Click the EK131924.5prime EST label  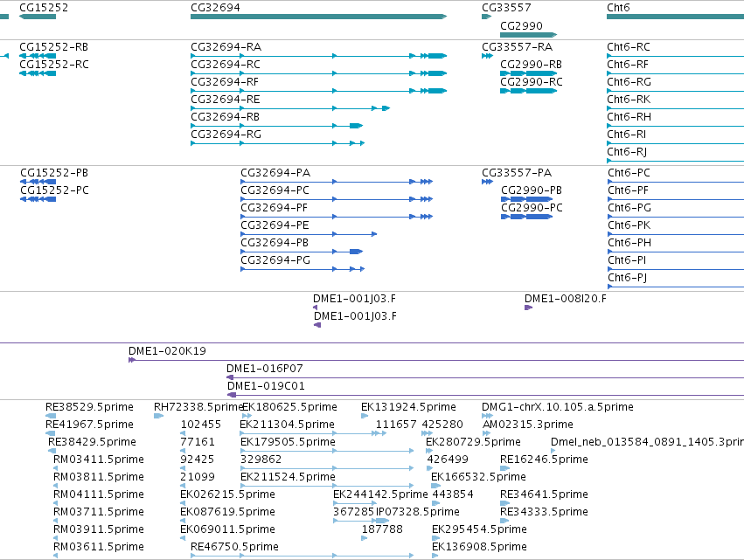(408, 407)
